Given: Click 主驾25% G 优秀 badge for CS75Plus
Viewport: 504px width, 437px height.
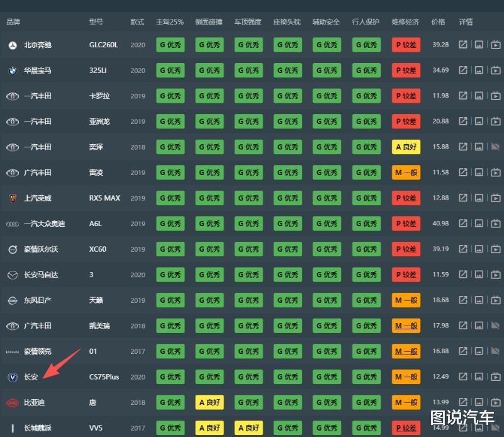Looking at the screenshot, I should 171,377.
